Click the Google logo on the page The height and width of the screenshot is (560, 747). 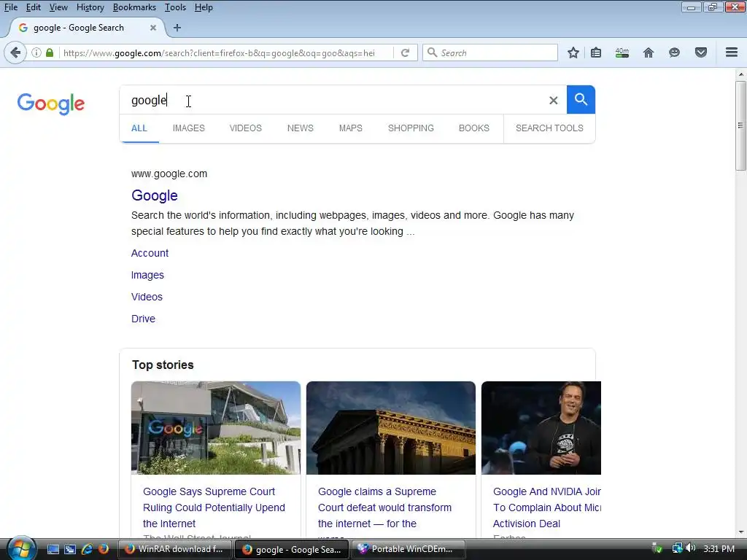tap(51, 104)
